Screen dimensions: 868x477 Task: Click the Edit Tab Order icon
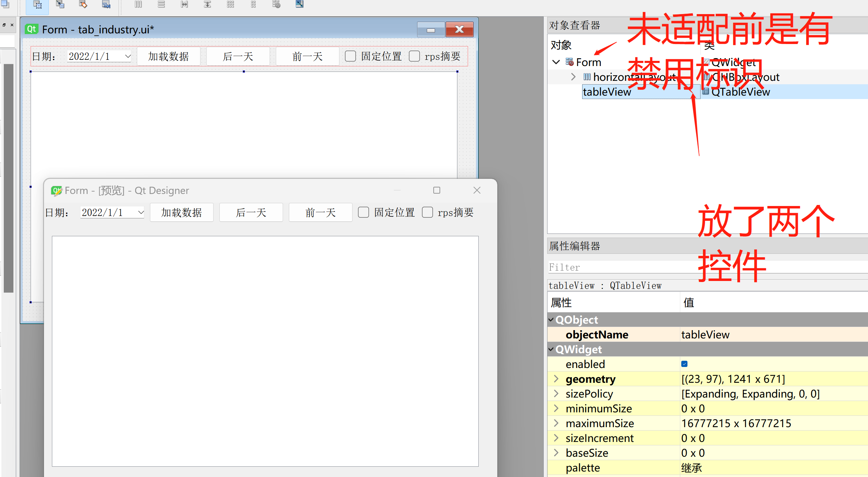(106, 4)
